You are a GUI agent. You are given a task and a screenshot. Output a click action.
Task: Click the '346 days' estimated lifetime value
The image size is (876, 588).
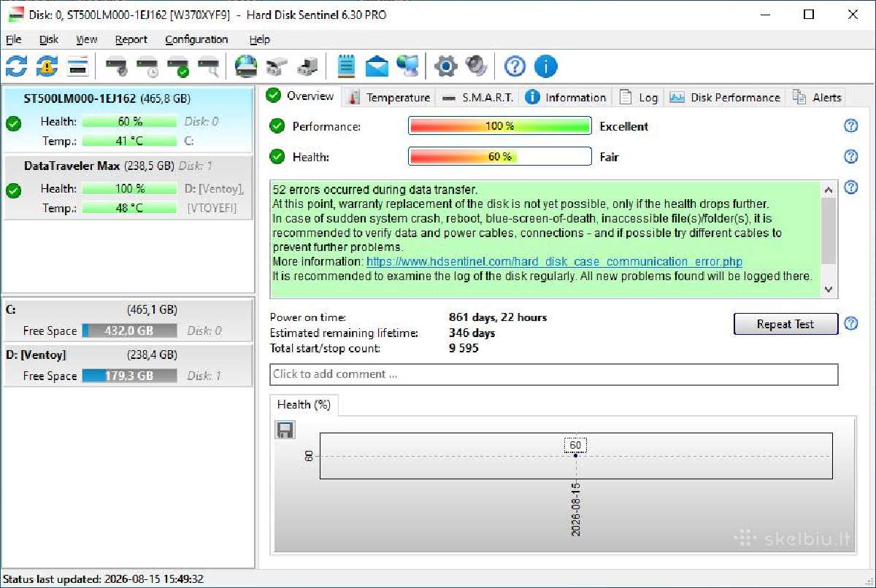[472, 333]
